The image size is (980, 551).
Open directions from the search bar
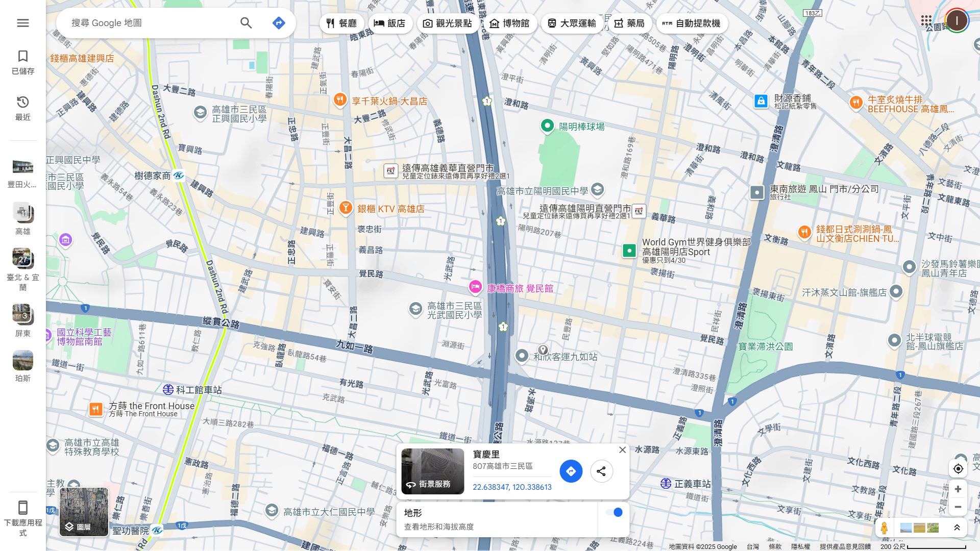click(x=279, y=23)
